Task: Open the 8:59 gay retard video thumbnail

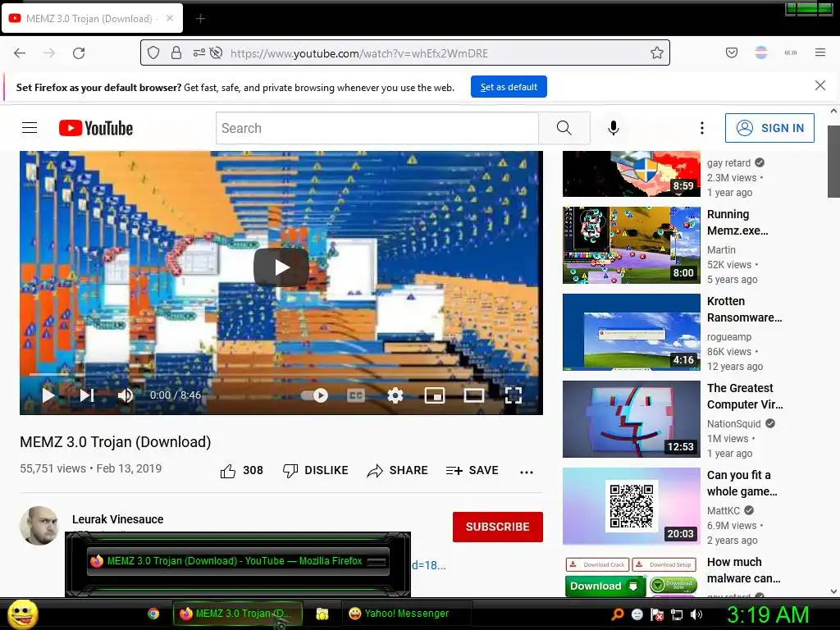Action: (631, 174)
